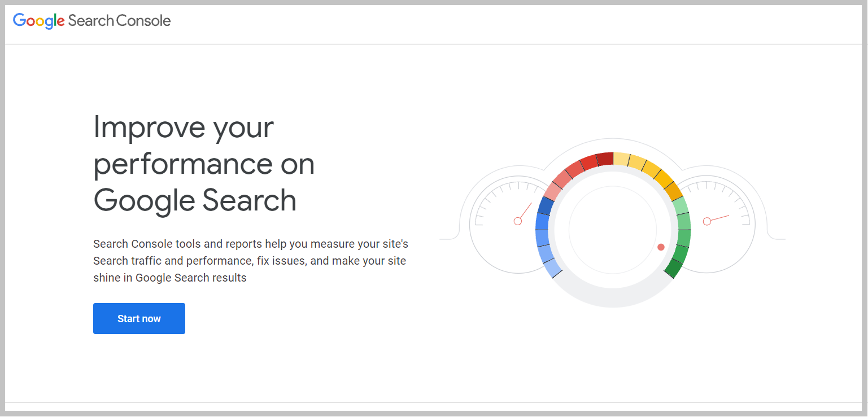This screenshot has height=417, width=868.
Task: Click the red needle on the left gauge
Action: coord(526,211)
